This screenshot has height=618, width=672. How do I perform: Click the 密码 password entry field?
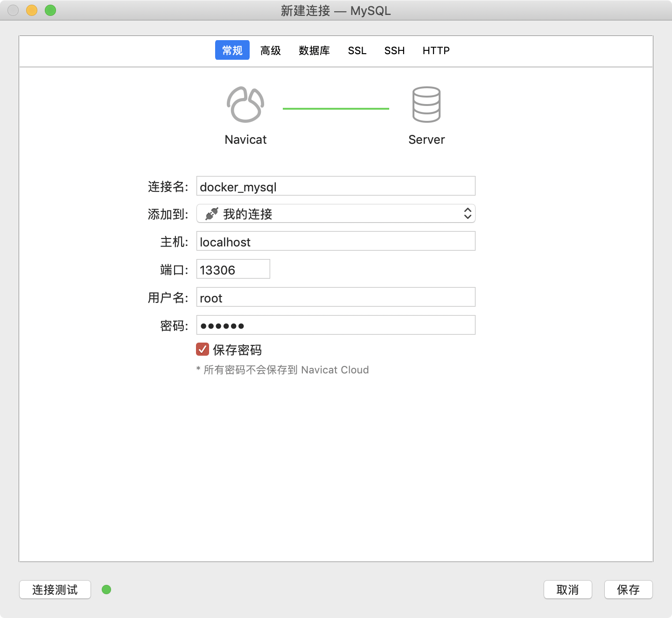[336, 324]
